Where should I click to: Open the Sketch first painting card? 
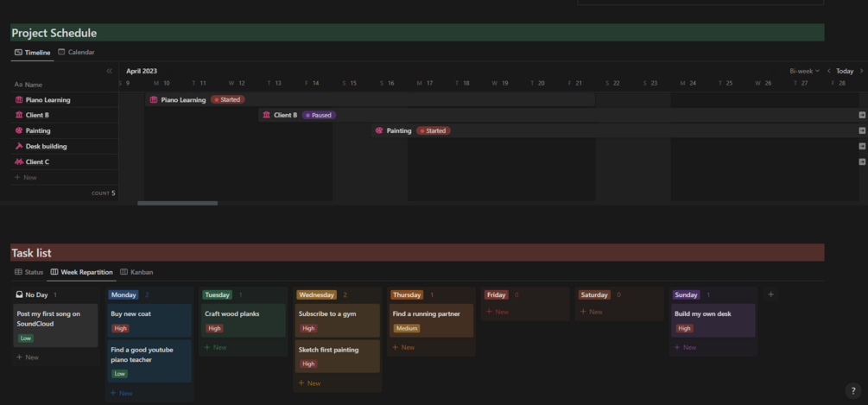tap(338, 357)
